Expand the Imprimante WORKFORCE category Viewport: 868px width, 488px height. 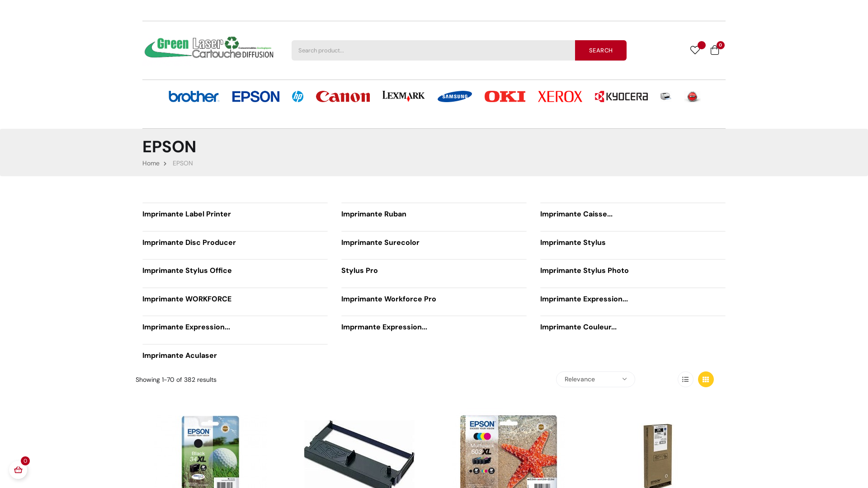tap(187, 299)
